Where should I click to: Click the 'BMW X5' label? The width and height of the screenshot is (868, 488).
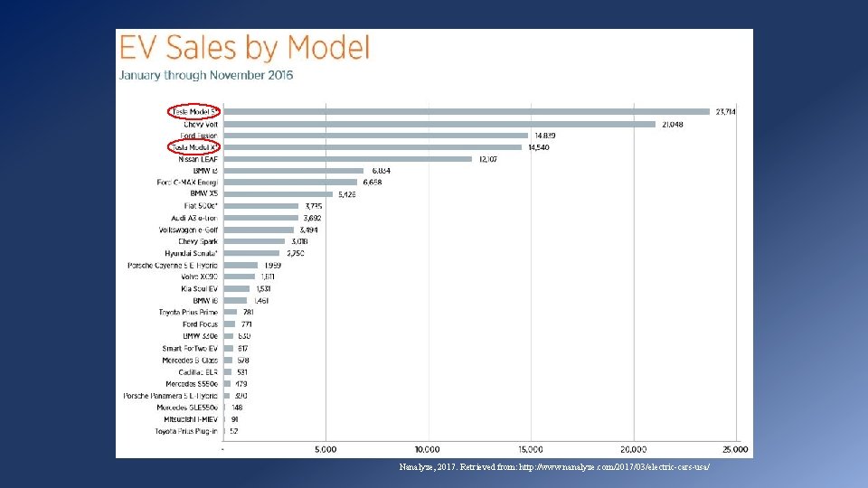point(204,193)
